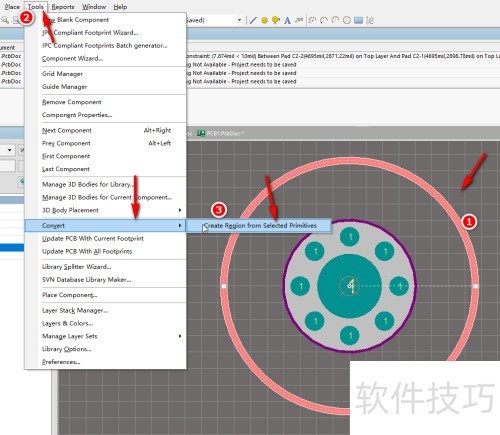This screenshot has height=435, width=500.
Task: Expand the 3D Body Placement submenu arrow
Action: click(180, 210)
